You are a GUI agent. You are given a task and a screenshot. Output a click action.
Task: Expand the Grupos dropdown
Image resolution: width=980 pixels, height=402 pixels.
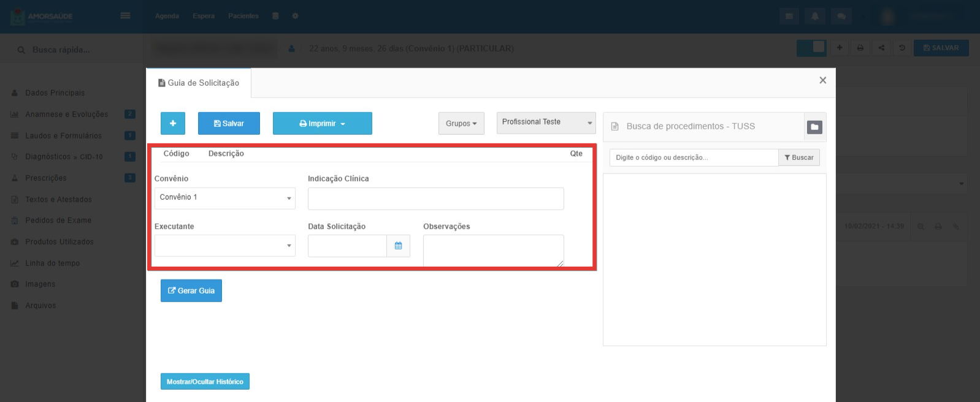pyautogui.click(x=461, y=123)
